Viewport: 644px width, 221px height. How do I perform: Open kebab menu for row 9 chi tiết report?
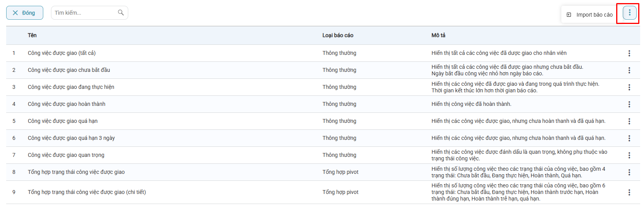pyautogui.click(x=629, y=192)
